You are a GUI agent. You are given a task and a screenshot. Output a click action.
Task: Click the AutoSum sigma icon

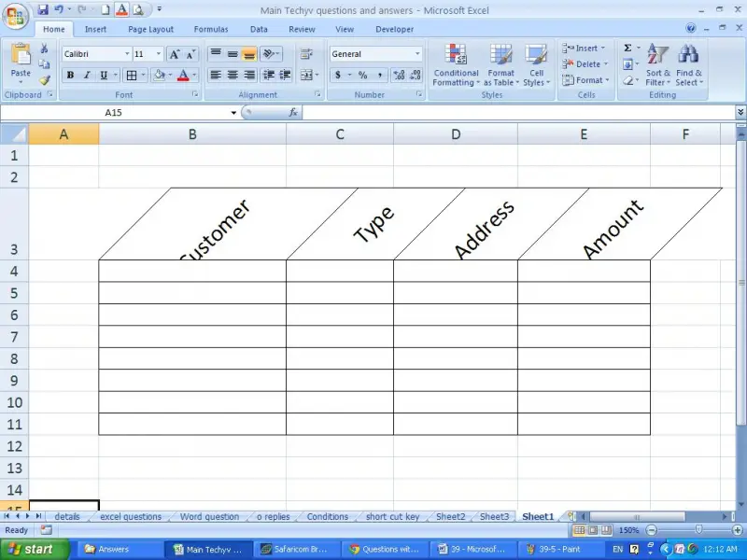pyautogui.click(x=627, y=49)
